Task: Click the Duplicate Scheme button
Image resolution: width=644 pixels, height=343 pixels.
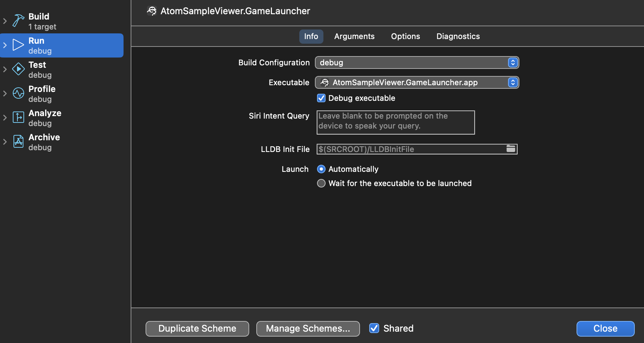Action: click(x=197, y=328)
